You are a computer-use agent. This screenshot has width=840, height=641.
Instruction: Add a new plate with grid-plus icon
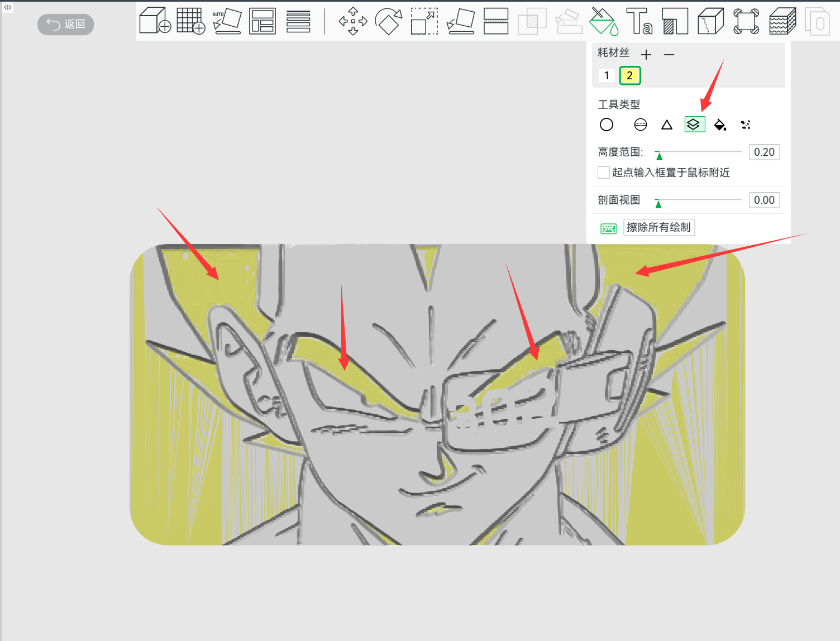190,21
